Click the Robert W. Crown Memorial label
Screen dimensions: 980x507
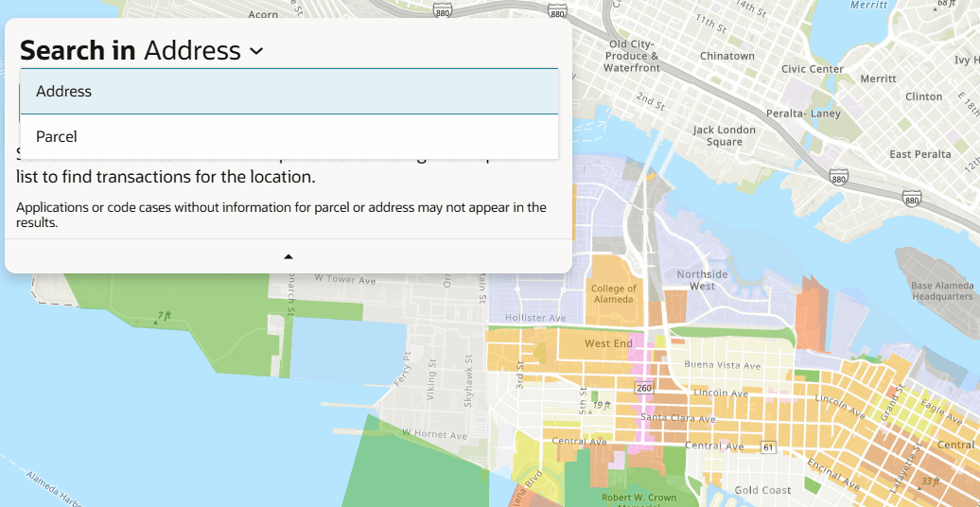point(639,499)
